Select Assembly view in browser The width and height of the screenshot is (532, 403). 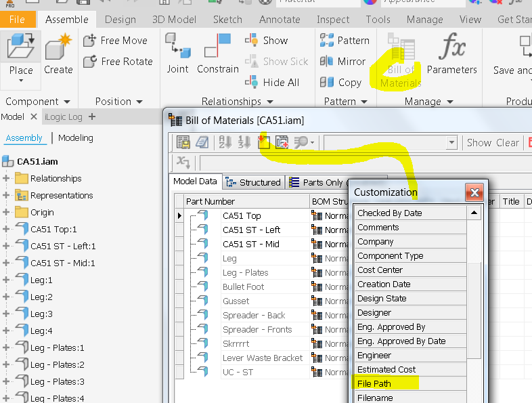tap(24, 138)
